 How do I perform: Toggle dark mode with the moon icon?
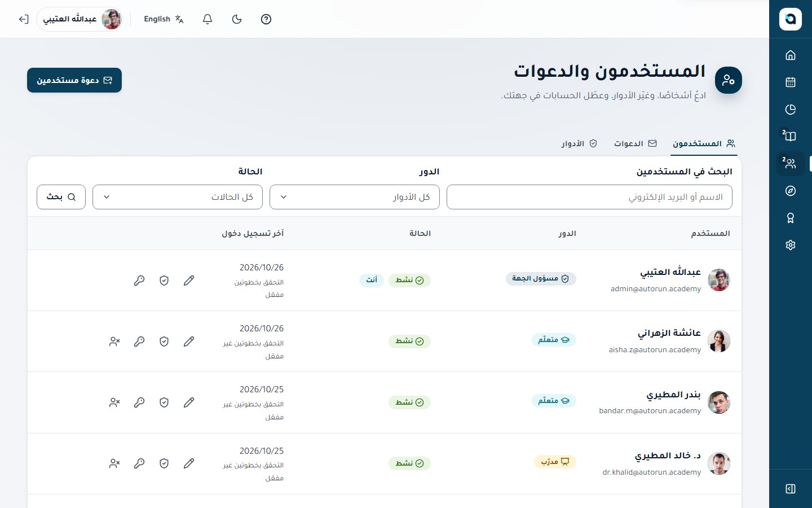click(x=237, y=19)
